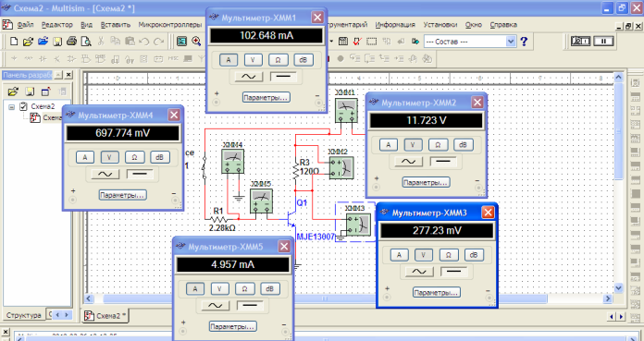This screenshot has height=341, width=644.
Task: Open the Справка menu
Action: coord(503,25)
